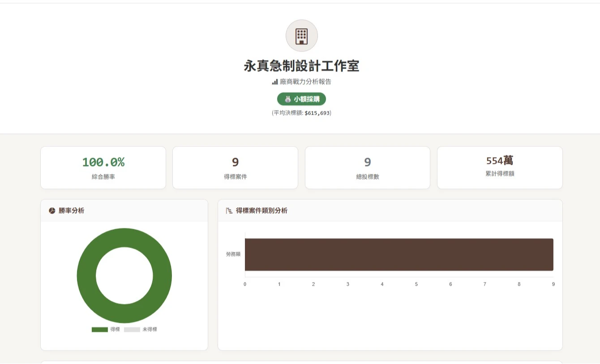Click the green donut chart ring

pos(124,237)
